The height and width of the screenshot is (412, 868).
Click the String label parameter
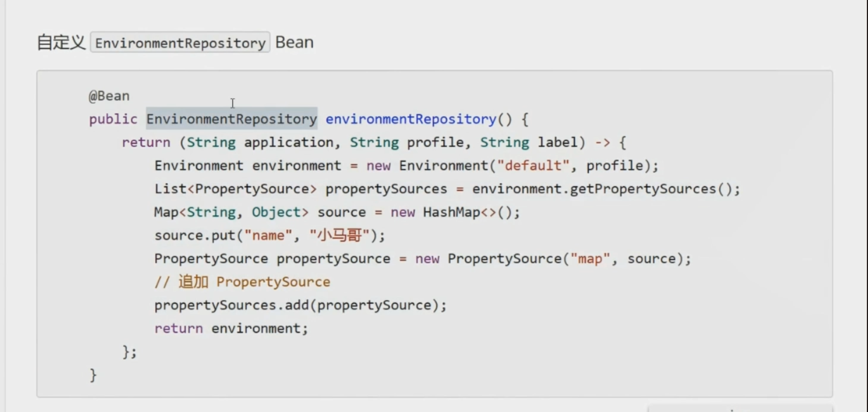(529, 143)
